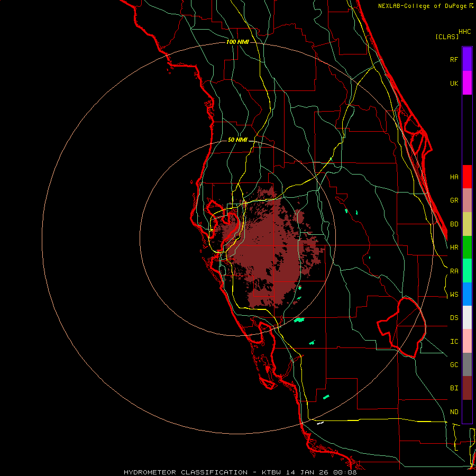Click the [CLAS] legend header
The width and height of the screenshot is (476, 476).
[x=447, y=36]
